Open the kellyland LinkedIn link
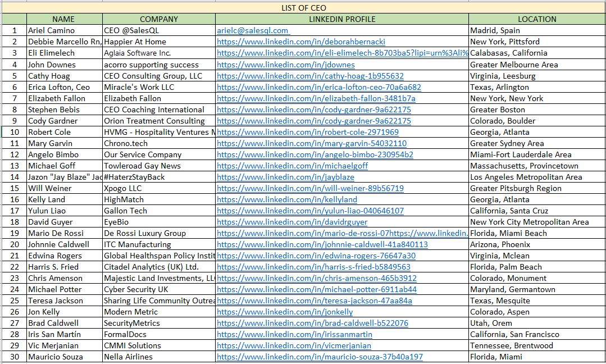The width and height of the screenshot is (606, 364). 287,199
